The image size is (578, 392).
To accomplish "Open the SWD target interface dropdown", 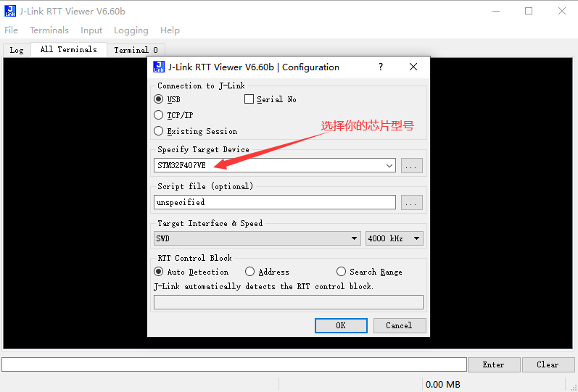I will point(257,238).
